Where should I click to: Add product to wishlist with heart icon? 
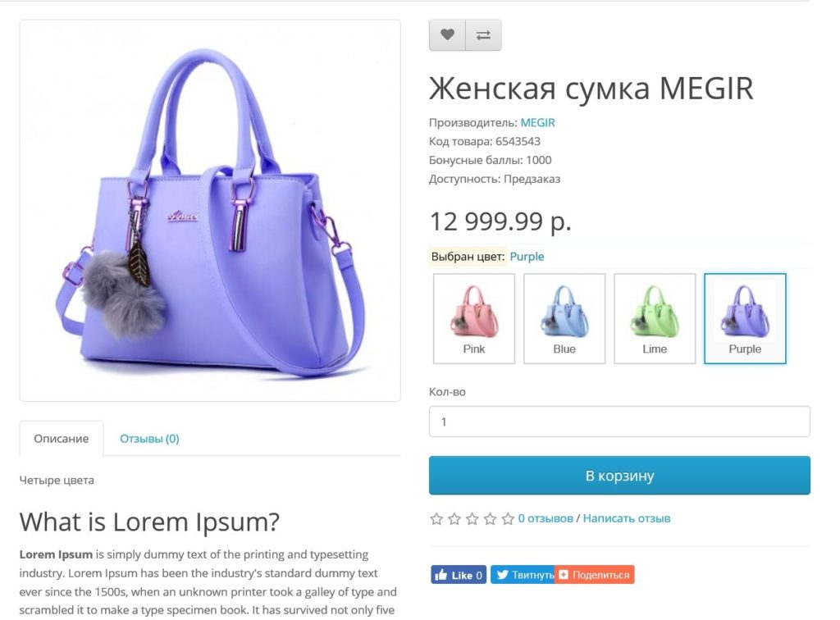point(447,35)
